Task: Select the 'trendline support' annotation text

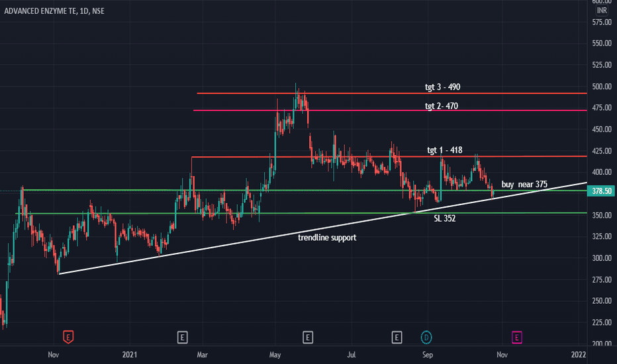Action: (327, 238)
